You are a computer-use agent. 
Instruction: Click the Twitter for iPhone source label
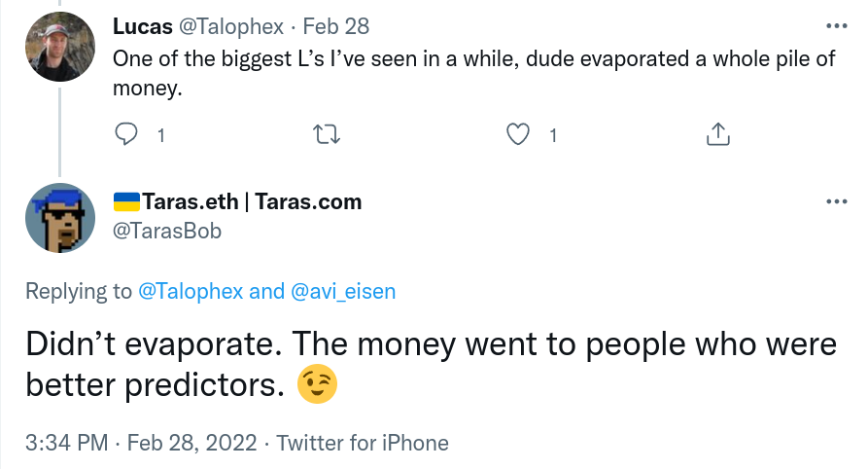[x=363, y=443]
